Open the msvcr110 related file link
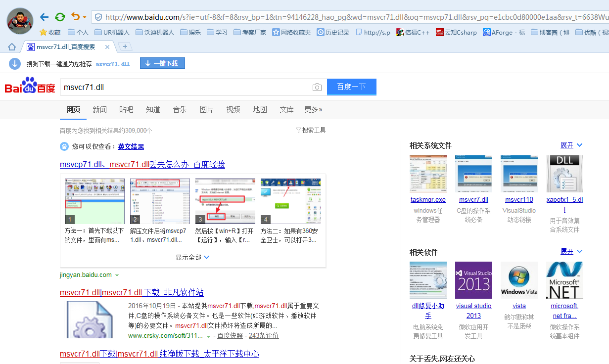The width and height of the screenshot is (609, 364). [519, 200]
